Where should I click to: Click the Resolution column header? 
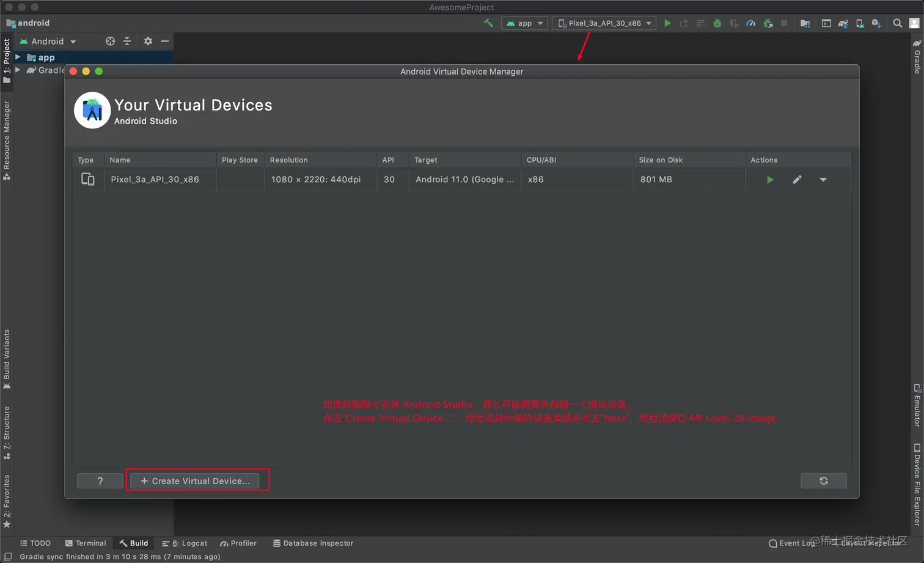click(x=321, y=160)
